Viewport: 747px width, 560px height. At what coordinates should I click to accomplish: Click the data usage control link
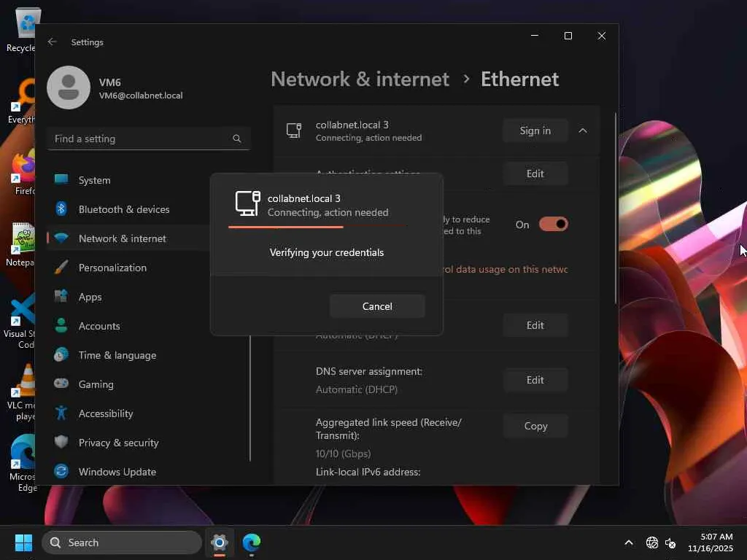pyautogui.click(x=506, y=269)
